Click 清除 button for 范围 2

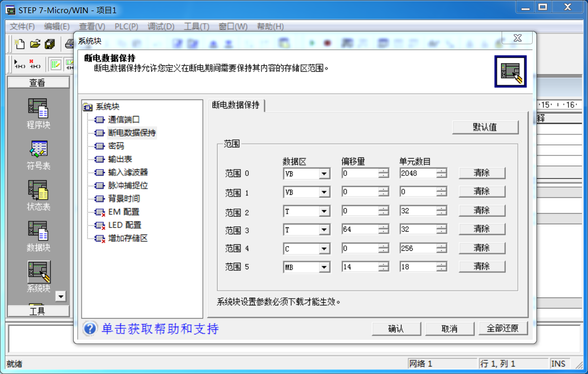click(x=482, y=211)
